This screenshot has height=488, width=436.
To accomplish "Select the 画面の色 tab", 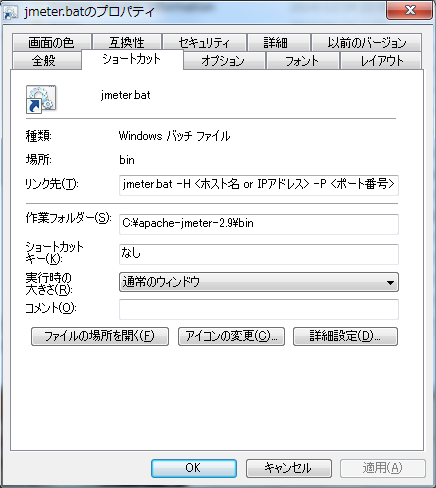I will [52, 42].
